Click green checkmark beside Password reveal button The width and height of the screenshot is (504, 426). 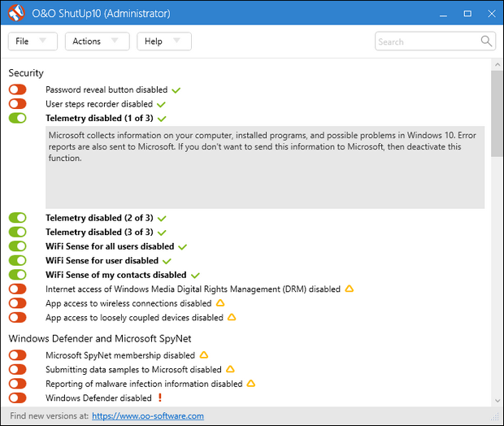point(176,90)
